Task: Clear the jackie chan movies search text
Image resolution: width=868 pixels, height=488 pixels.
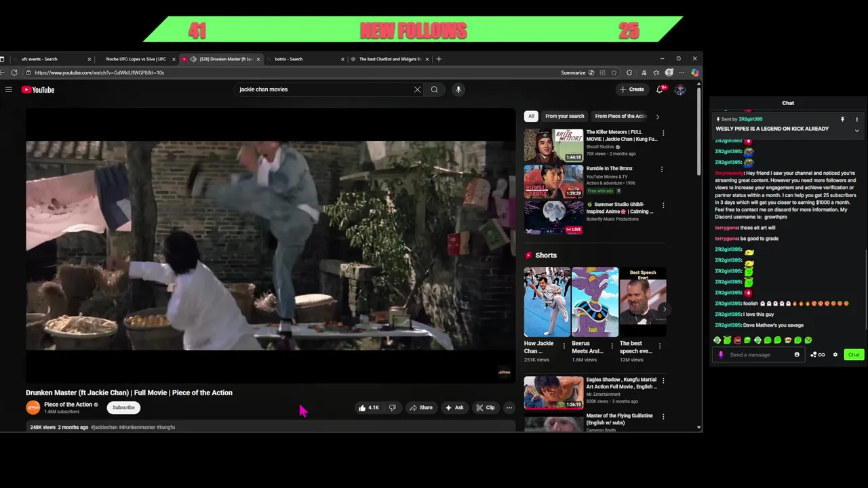Action: coord(418,89)
